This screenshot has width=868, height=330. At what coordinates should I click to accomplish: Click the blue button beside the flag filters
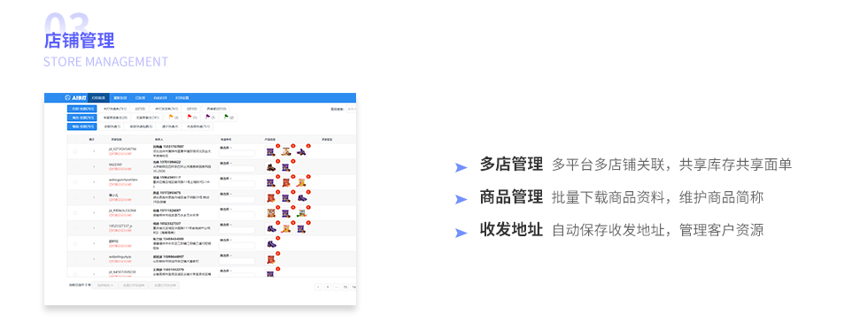click(x=81, y=118)
